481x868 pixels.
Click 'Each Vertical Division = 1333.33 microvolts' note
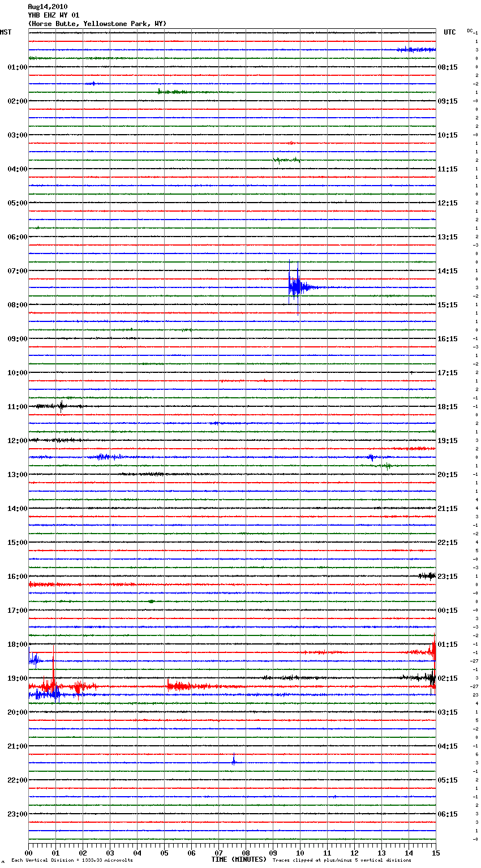(72, 860)
